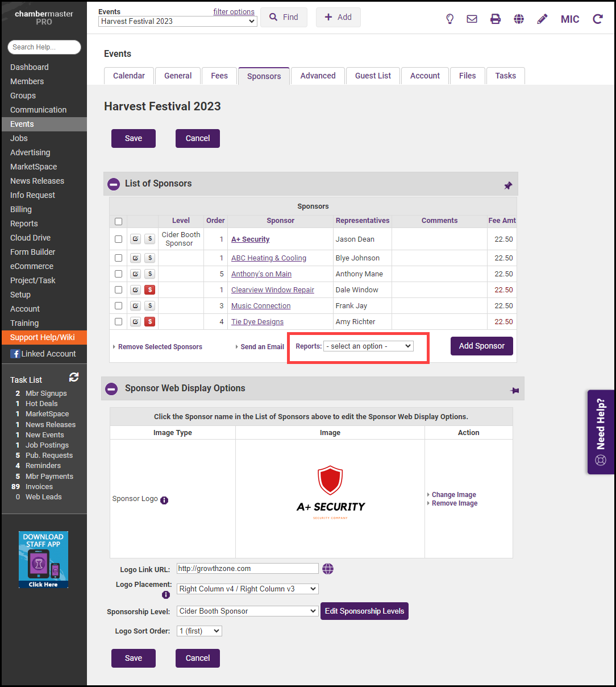616x687 pixels.
Task: Switch to the Guest List tab
Action: 373,76
